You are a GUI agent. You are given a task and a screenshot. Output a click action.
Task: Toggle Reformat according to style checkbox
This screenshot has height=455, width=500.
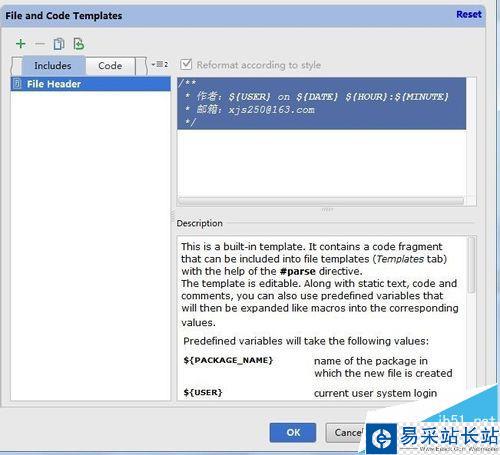click(x=186, y=64)
